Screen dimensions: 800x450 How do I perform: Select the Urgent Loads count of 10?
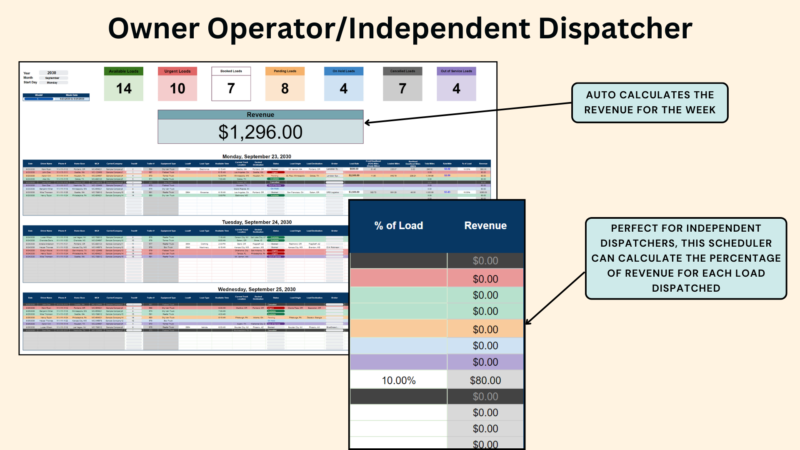177,88
